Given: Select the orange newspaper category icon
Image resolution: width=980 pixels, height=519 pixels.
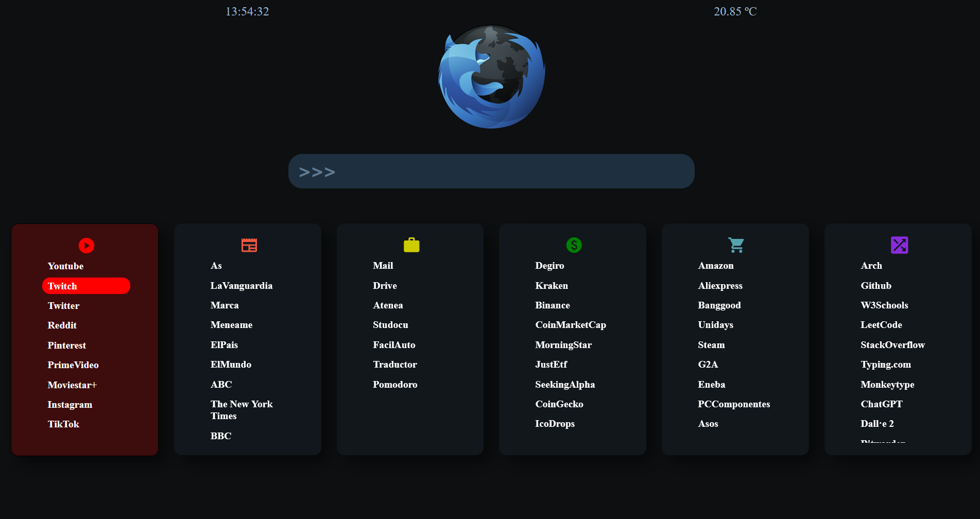Looking at the screenshot, I should (249, 246).
